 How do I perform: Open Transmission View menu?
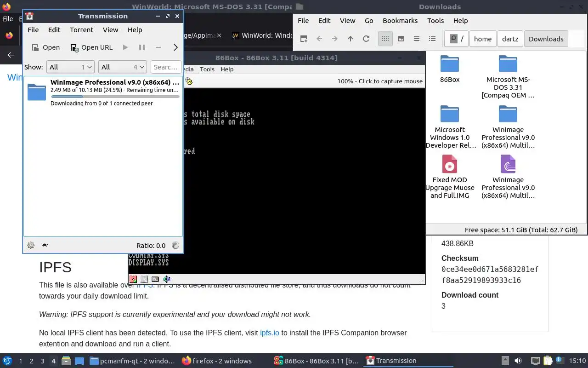pos(110,30)
